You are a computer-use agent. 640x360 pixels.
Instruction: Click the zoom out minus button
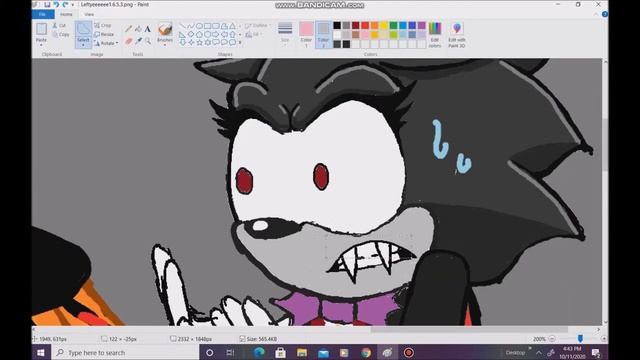tap(552, 339)
